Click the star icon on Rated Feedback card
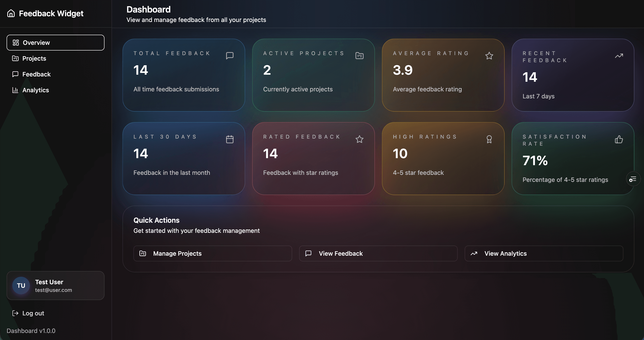This screenshot has height=340, width=644. tap(360, 139)
